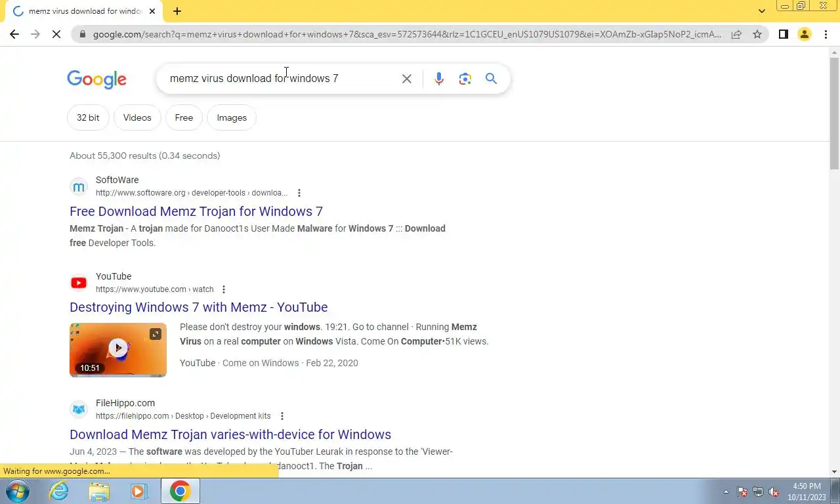Bookmark this page with the star icon
This screenshot has width=840, height=504.
757,34
